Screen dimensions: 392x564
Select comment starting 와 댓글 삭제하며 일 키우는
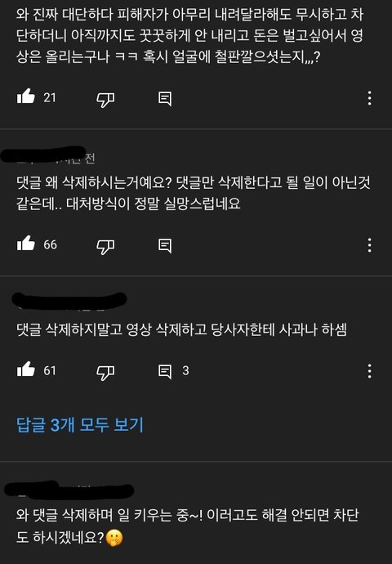[x=187, y=526]
